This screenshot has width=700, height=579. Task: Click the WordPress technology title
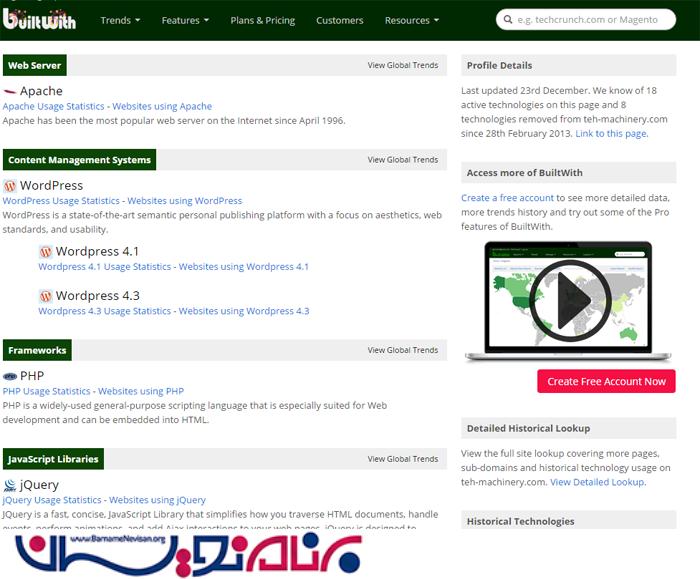click(x=51, y=186)
